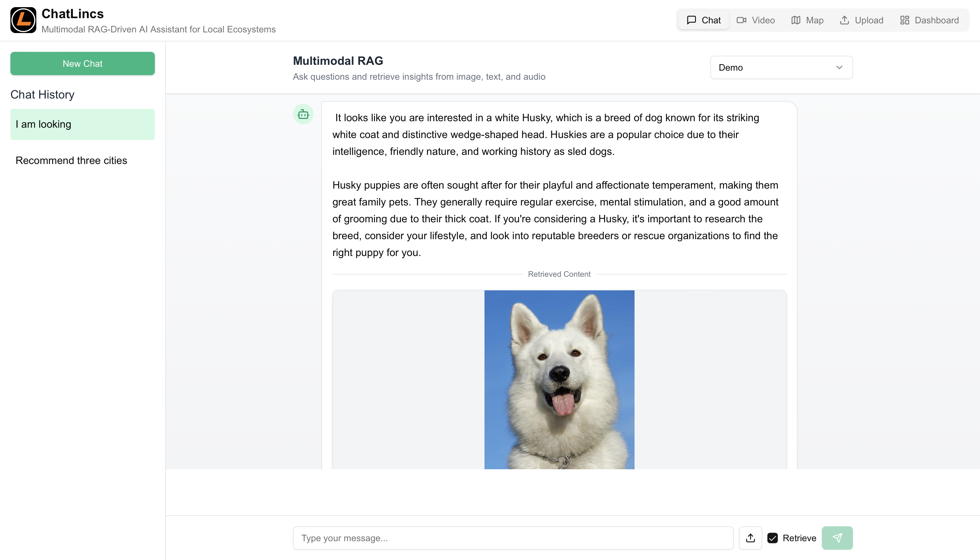Click the Retrieve label to toggle retrieval
The width and height of the screenshot is (980, 560).
[x=799, y=538]
